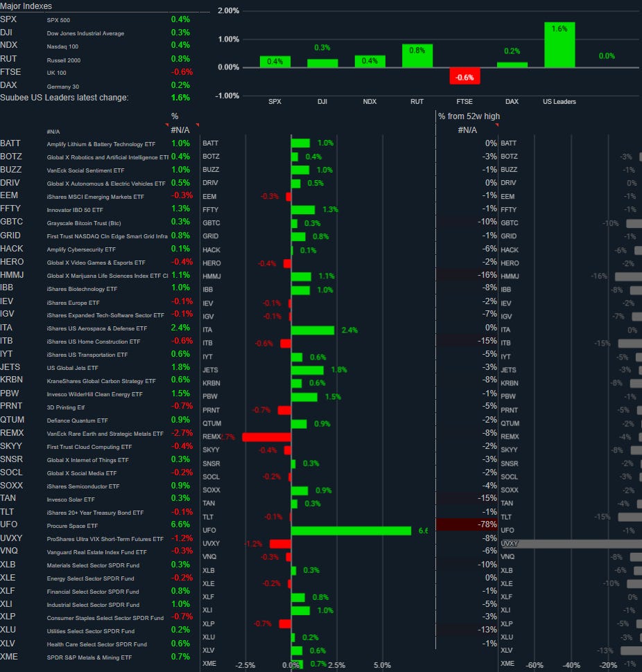
Task: Click the "-60%" axis label in 52w chart
Action: 535,665
